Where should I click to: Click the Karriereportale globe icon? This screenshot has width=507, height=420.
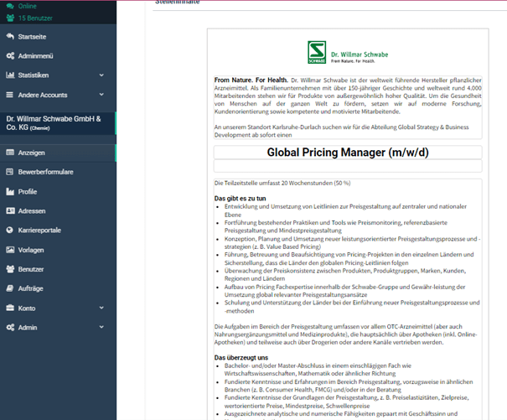tap(10, 231)
